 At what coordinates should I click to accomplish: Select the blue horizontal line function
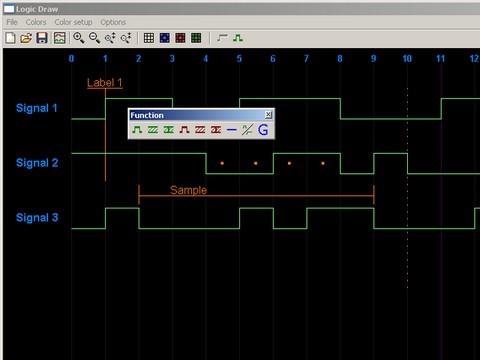click(x=232, y=130)
